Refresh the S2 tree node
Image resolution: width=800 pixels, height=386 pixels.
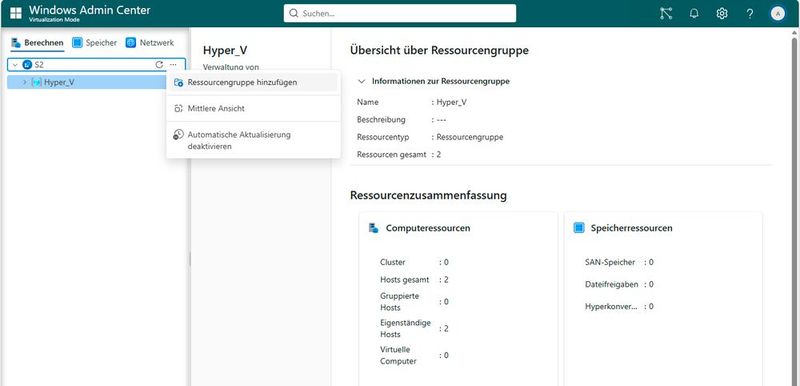click(159, 65)
